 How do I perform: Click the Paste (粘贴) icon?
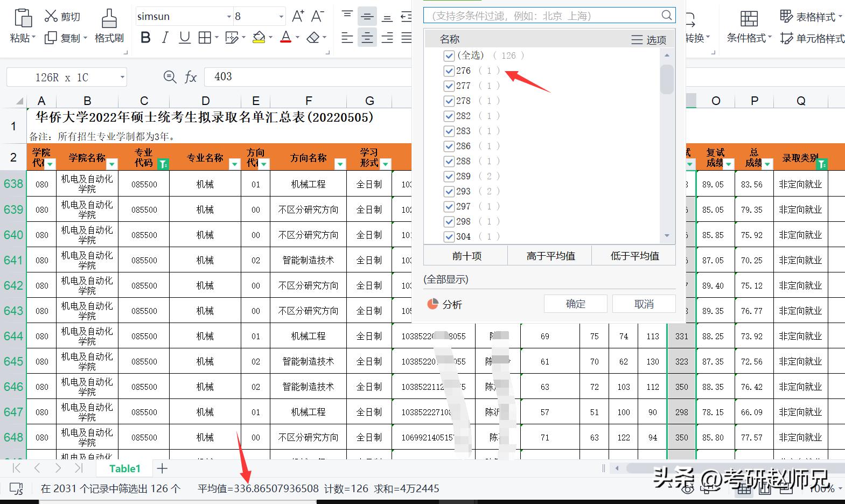[x=23, y=18]
